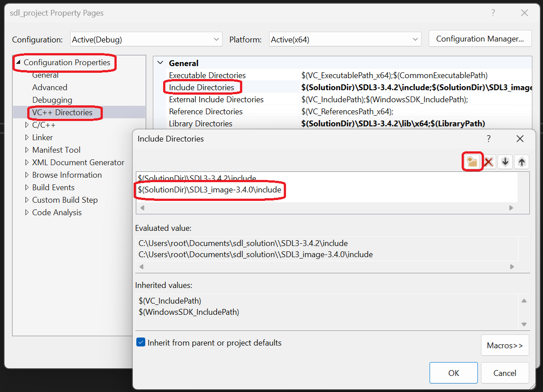Expand the Linker node in the left pane

coord(27,137)
